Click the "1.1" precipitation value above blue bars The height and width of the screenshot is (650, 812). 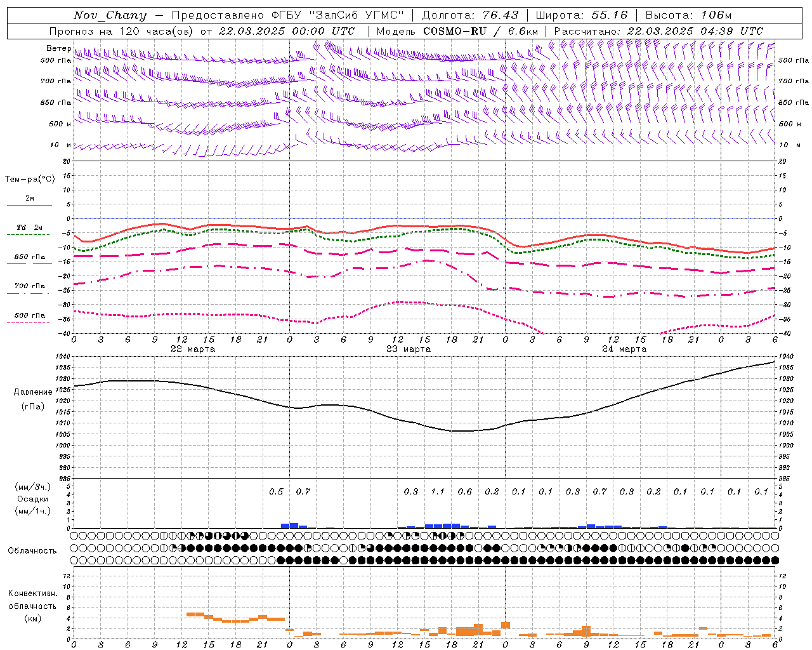[x=438, y=492]
